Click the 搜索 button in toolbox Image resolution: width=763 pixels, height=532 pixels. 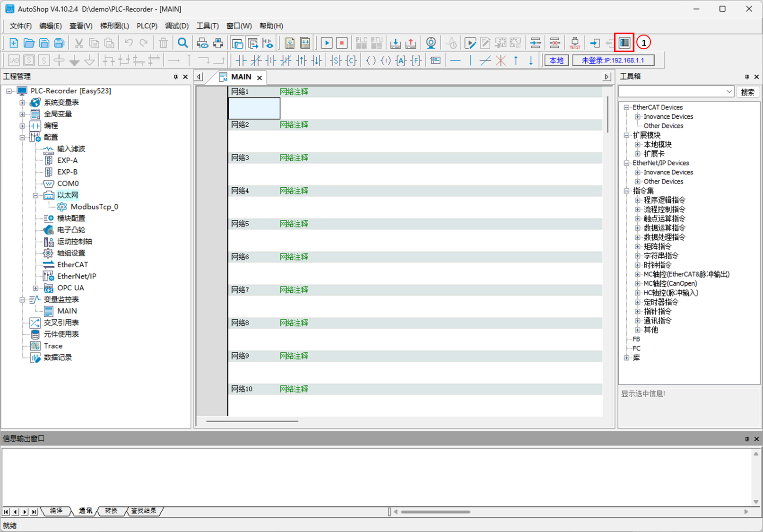point(747,92)
